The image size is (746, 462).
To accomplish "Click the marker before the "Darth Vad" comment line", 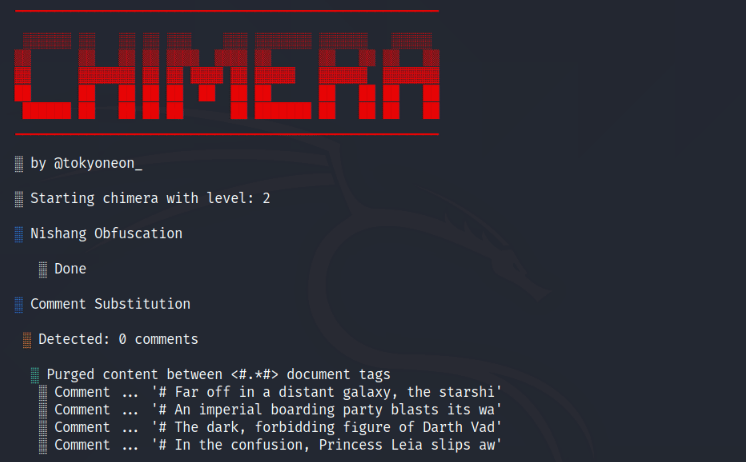I will tap(43, 428).
